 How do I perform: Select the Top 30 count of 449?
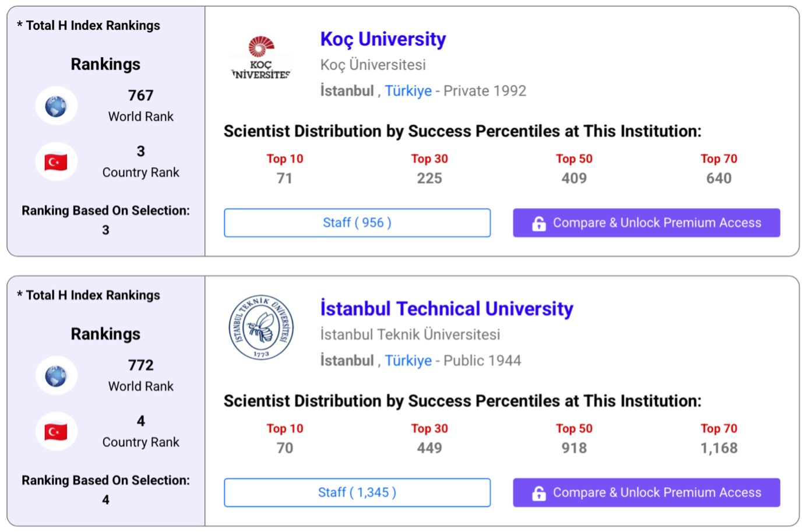point(429,448)
